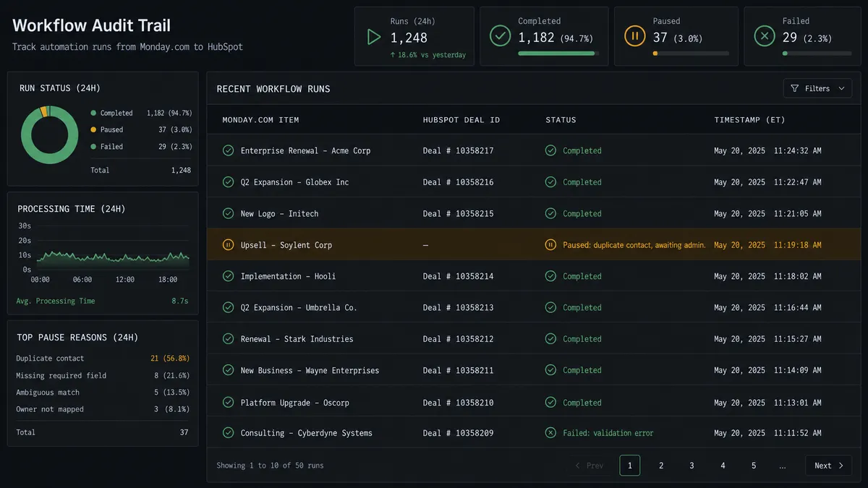The width and height of the screenshot is (868, 488).
Task: Click the funnel icon in the Filters button
Action: tap(795, 88)
